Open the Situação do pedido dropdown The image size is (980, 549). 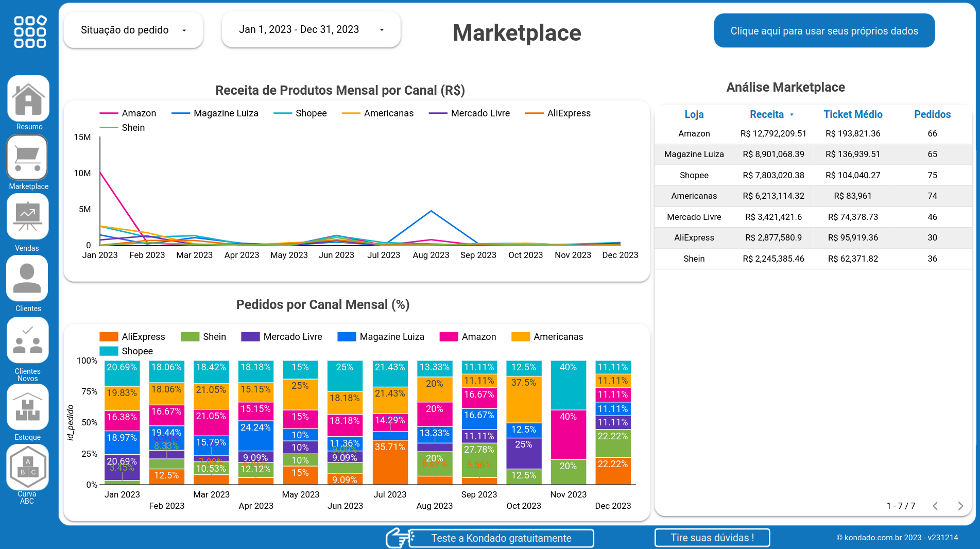coord(133,30)
